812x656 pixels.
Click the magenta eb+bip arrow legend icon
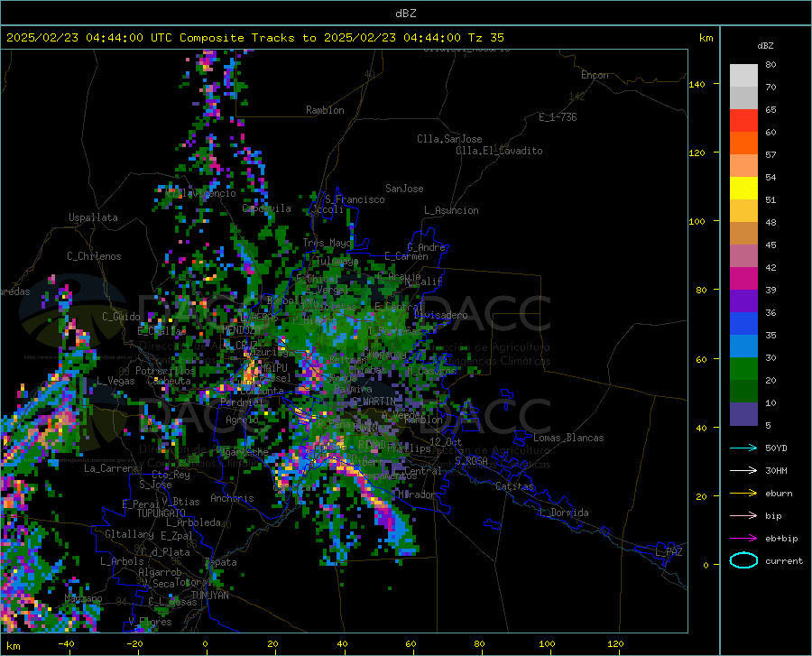pyautogui.click(x=743, y=539)
